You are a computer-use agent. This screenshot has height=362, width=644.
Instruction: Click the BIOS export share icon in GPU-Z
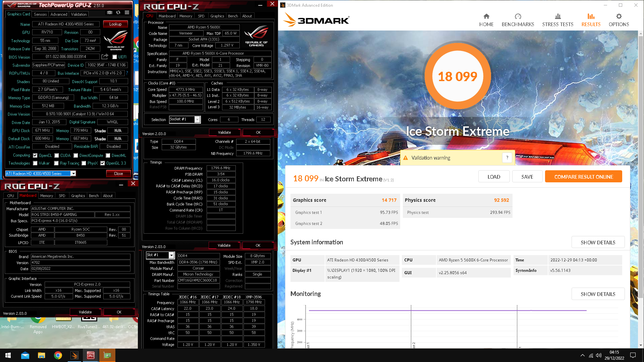[105, 57]
